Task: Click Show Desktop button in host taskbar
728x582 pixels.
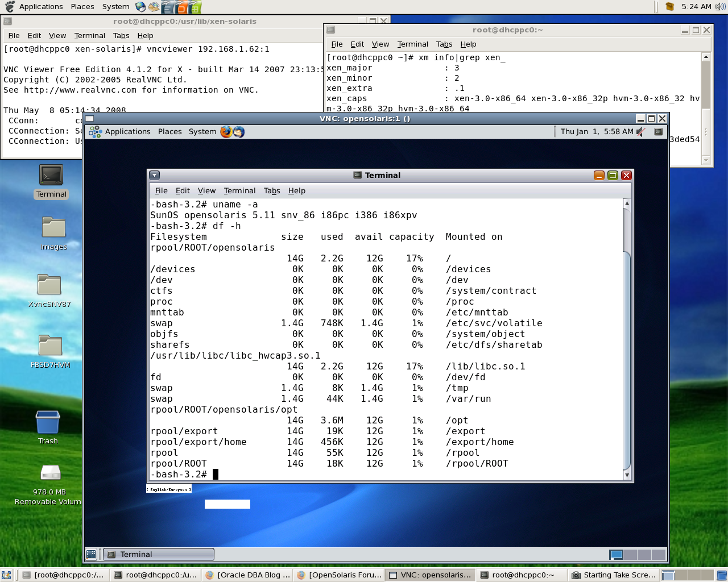Action: pyautogui.click(x=6, y=575)
